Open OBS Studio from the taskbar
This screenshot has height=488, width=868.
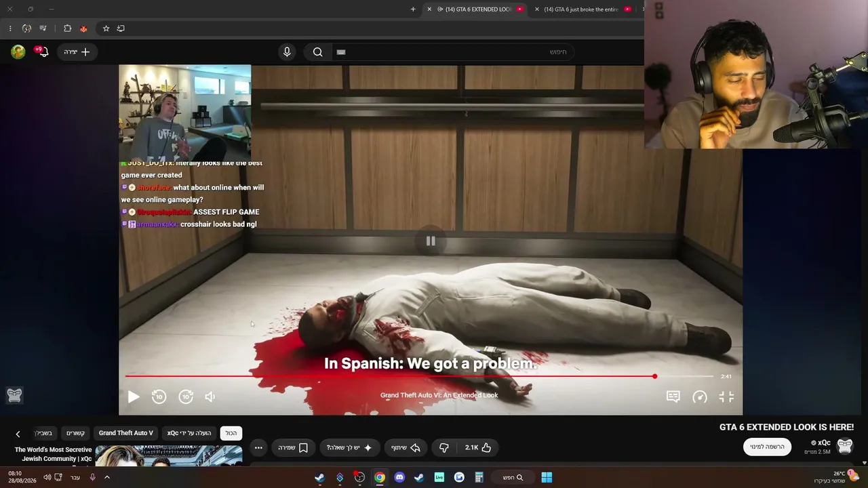359,477
